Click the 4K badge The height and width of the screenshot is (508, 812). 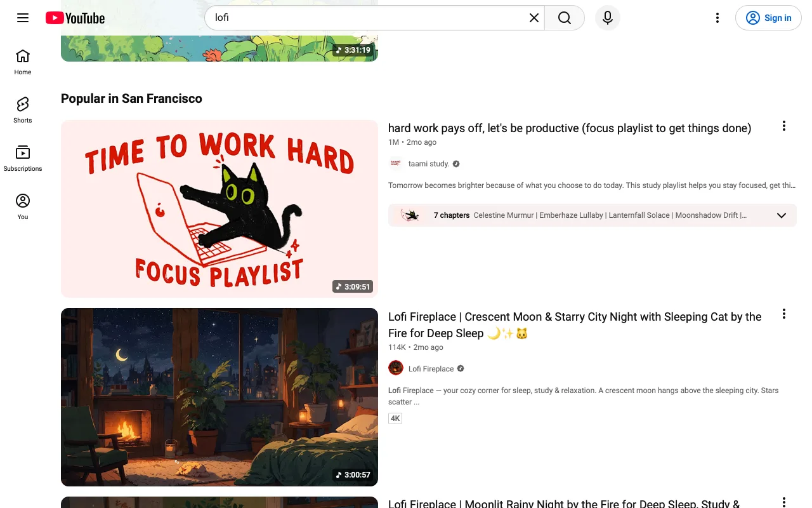tap(395, 418)
